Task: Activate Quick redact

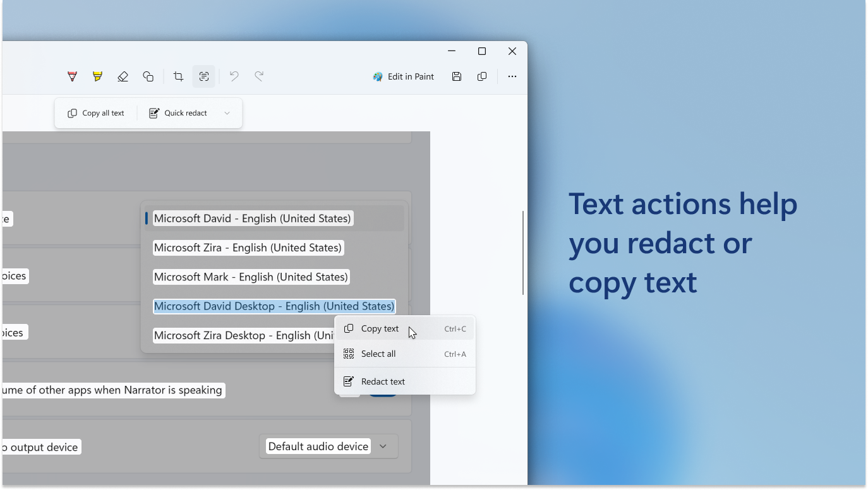Action: click(179, 112)
